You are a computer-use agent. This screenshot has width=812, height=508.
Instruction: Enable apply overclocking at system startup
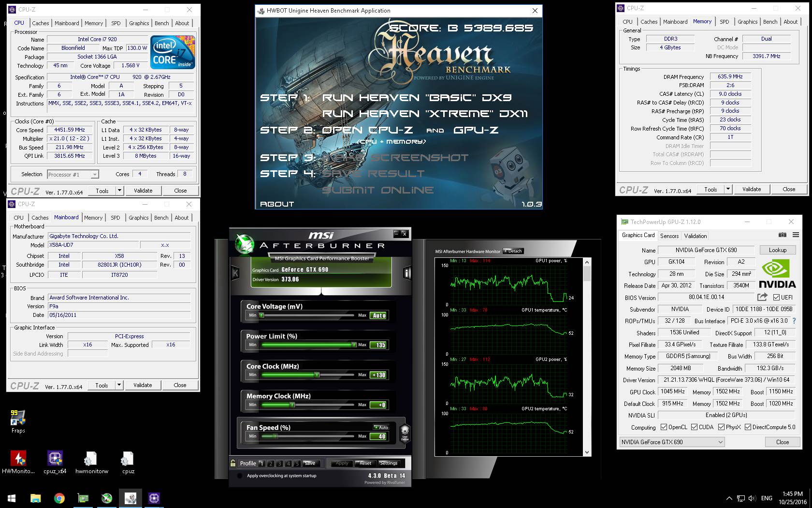[x=239, y=476]
